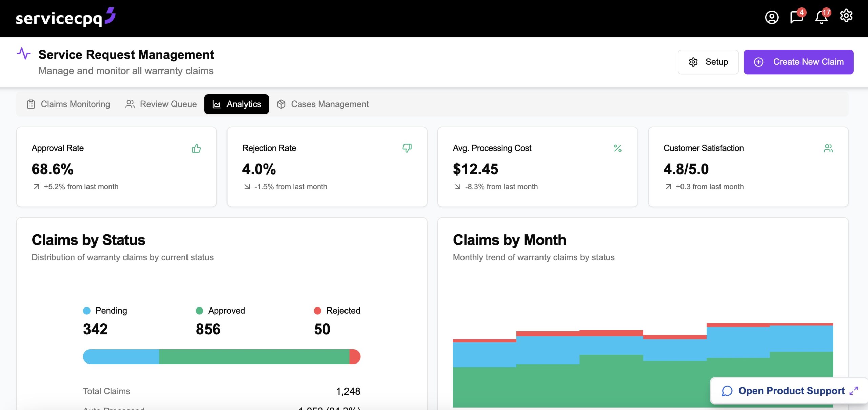Click the Total Claims label
Viewport: 868px width, 410px height.
point(106,391)
